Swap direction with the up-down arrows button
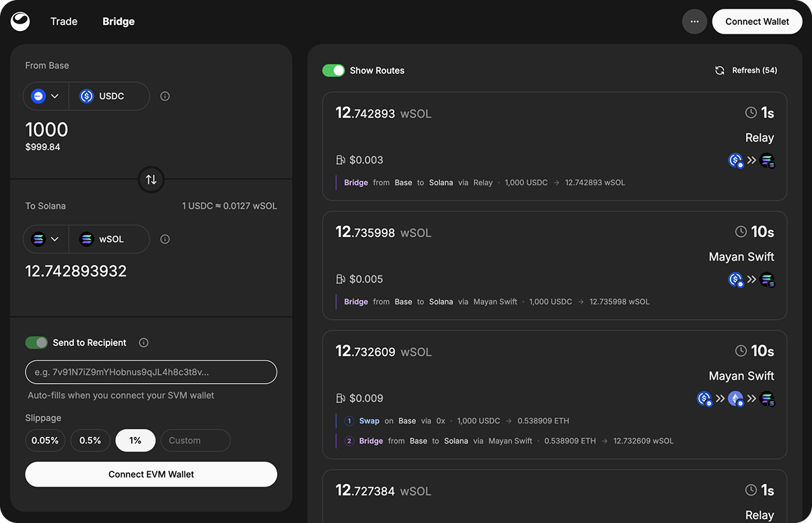Image resolution: width=812 pixels, height=523 pixels. [x=151, y=180]
